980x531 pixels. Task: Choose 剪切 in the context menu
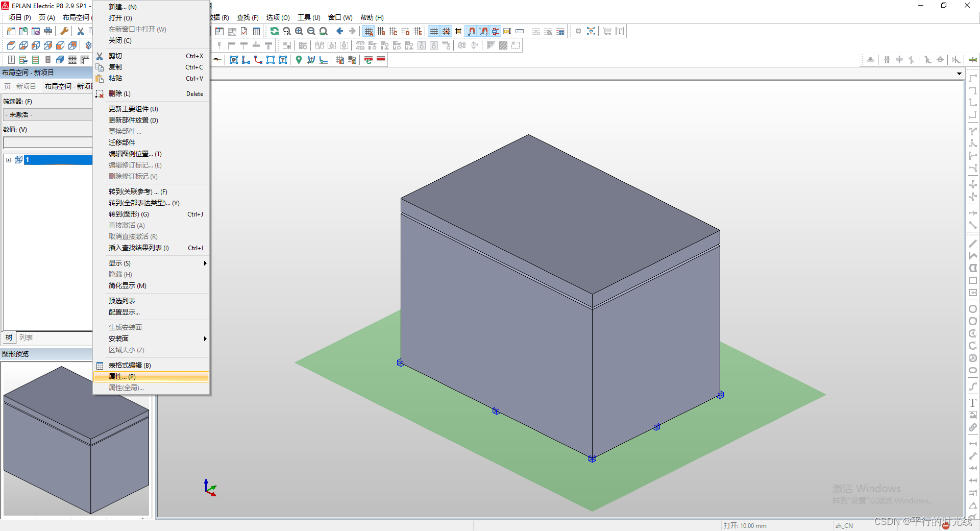coord(152,56)
